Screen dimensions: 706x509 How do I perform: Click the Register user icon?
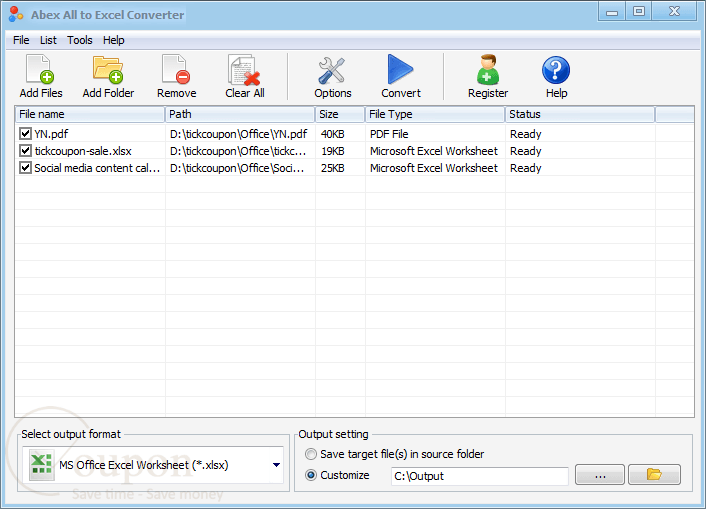(488, 69)
